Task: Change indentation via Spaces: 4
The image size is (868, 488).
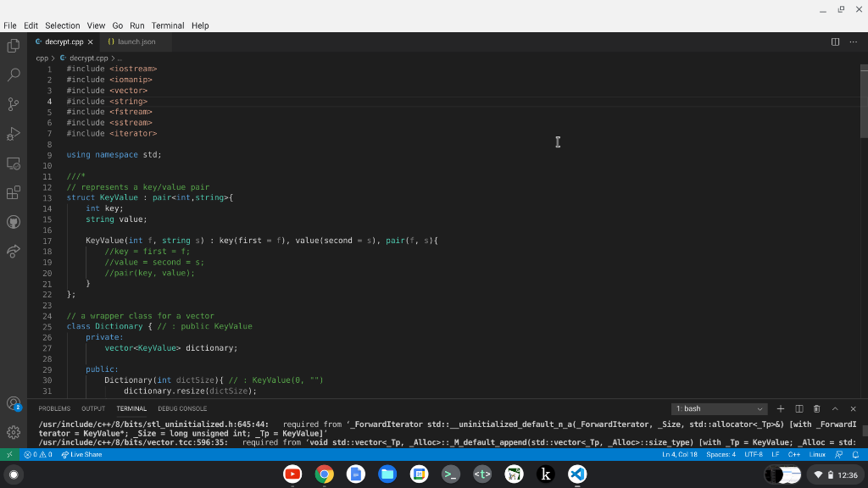Action: (721, 455)
